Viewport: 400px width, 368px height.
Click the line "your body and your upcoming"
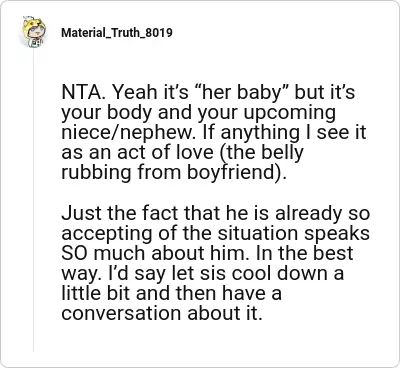(198, 114)
